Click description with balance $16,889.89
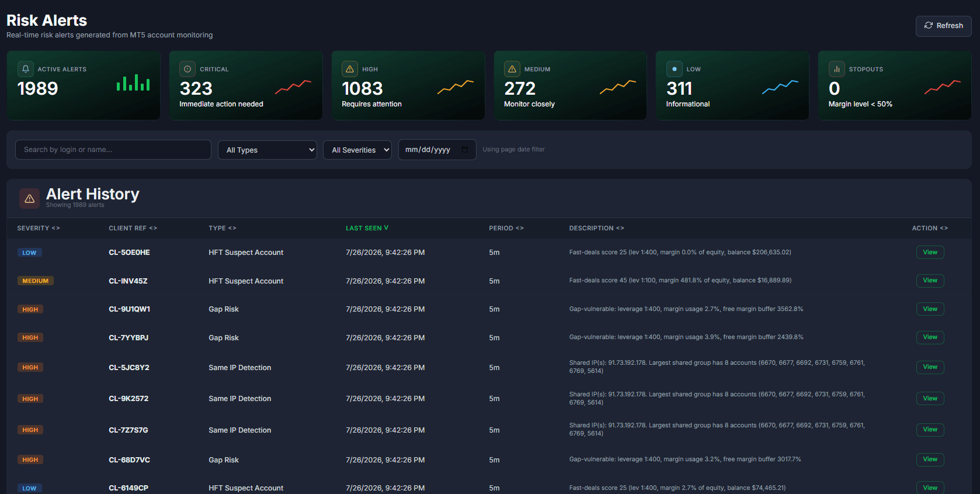The image size is (980, 494). tap(680, 281)
